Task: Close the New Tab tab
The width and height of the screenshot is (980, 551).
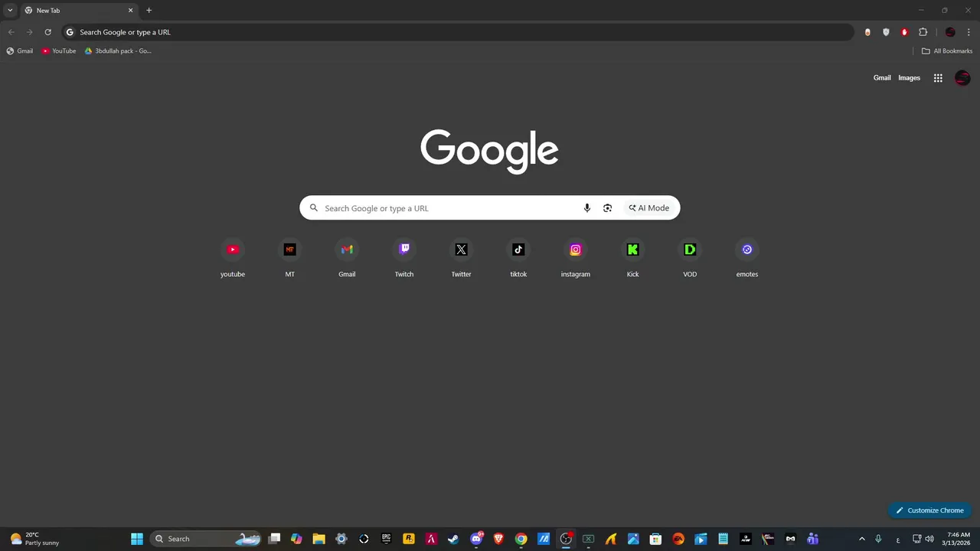Action: click(x=130, y=11)
